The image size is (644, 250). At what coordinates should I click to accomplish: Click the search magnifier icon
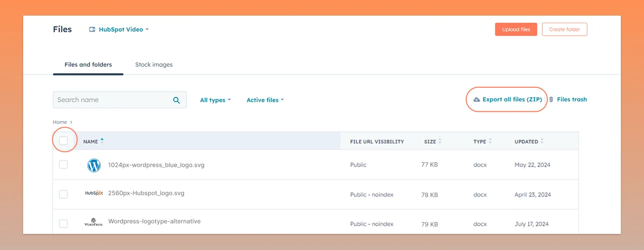pos(177,100)
